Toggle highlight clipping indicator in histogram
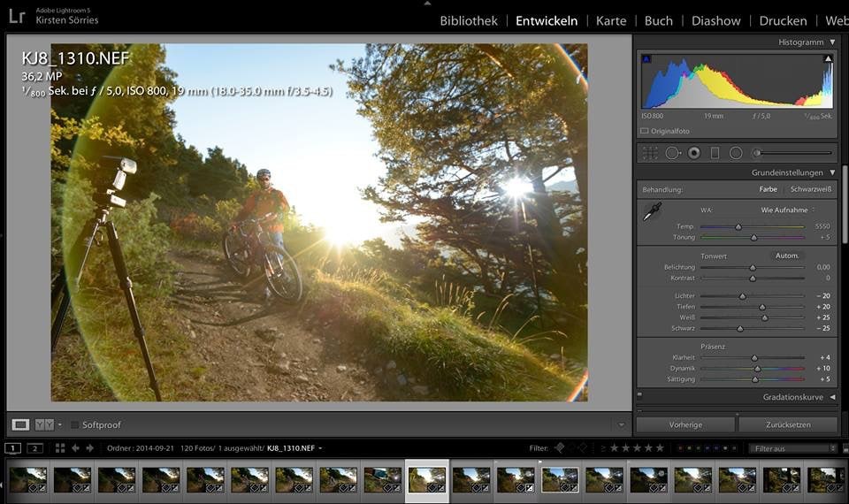This screenshot has width=849, height=504. click(828, 58)
